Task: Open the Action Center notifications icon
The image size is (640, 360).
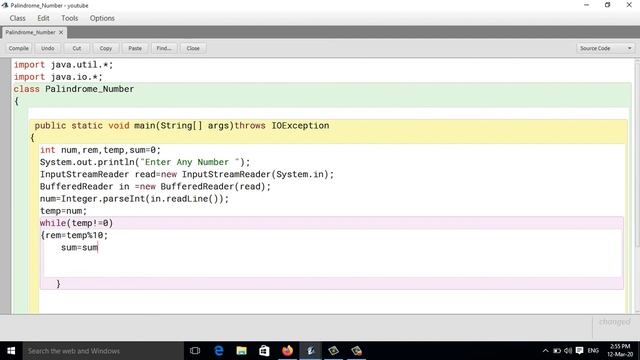Action: coord(579,351)
